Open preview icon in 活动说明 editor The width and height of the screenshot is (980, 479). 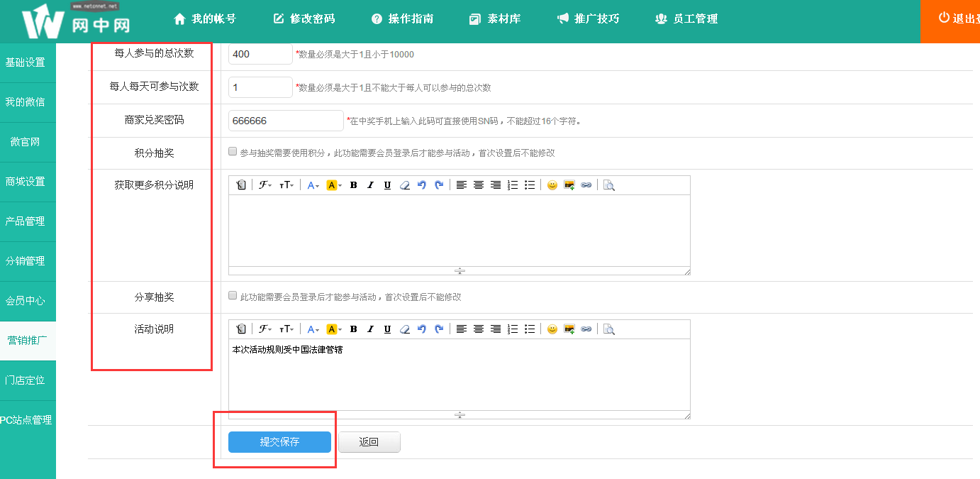[x=608, y=329]
